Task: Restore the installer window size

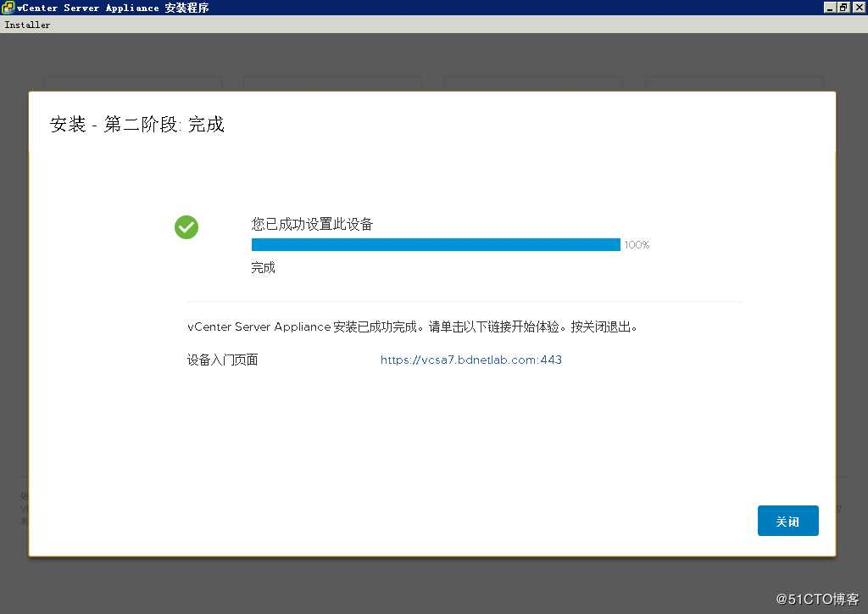Action: click(x=843, y=7)
